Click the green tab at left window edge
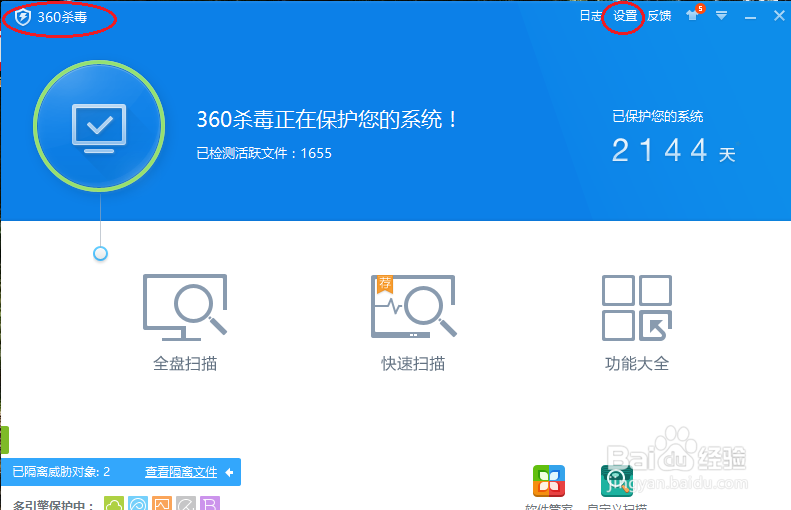The width and height of the screenshot is (791, 510). tap(5, 440)
